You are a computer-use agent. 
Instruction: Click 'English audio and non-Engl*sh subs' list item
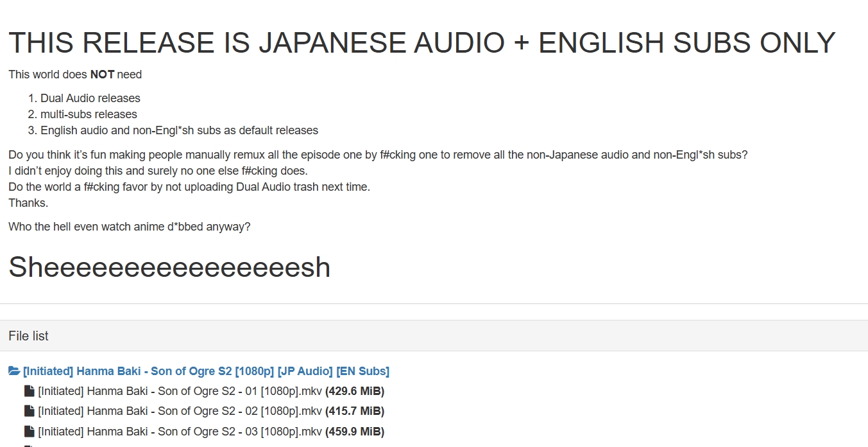tap(179, 130)
